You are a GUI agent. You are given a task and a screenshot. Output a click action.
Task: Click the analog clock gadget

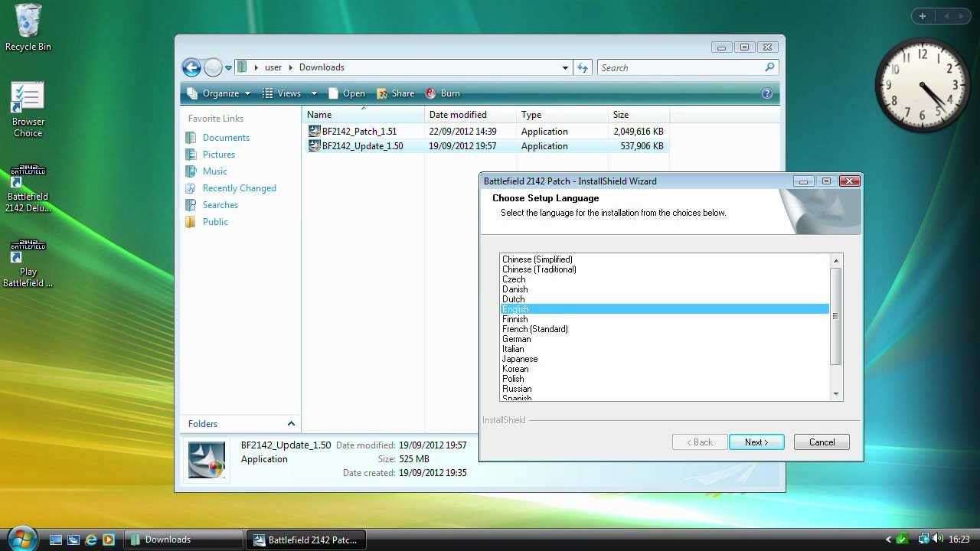(923, 84)
